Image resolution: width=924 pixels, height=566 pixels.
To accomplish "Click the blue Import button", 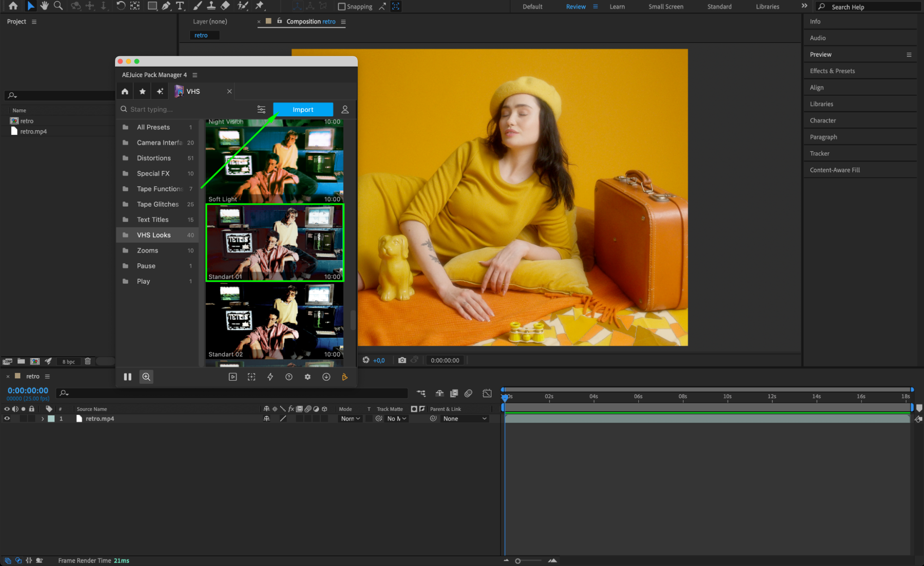I will [303, 110].
